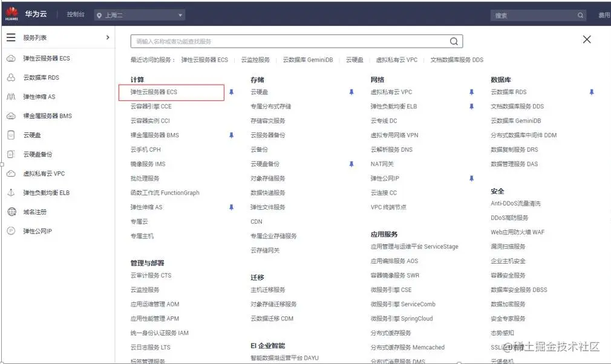Close the service list panel
The image size is (611, 364).
point(587,39)
